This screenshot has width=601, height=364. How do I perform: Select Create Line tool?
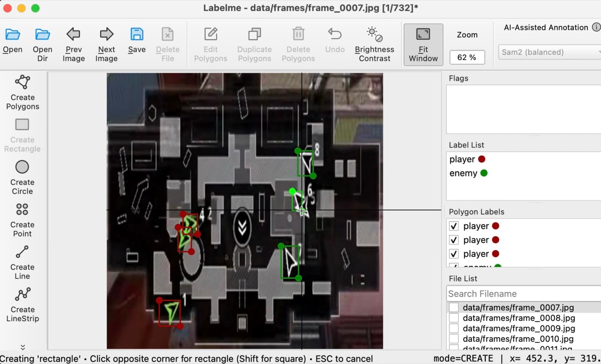23,263
